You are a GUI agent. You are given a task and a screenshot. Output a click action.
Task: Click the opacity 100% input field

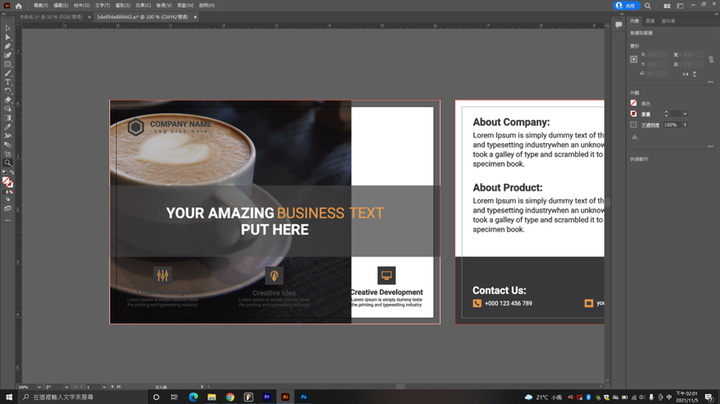(x=671, y=125)
